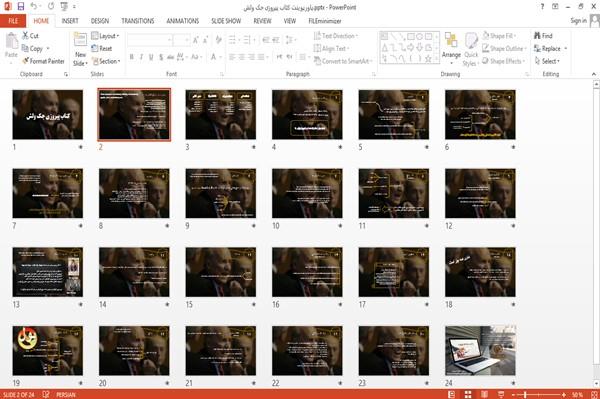Toggle Align Left paragraph button
The image size is (600, 399).
pos(232,57)
